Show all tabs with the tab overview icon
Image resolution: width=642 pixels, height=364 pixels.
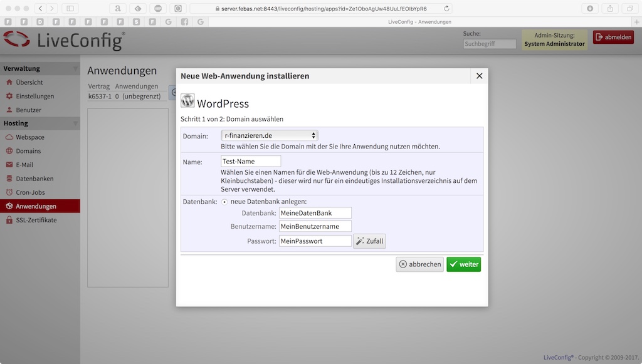629,8
